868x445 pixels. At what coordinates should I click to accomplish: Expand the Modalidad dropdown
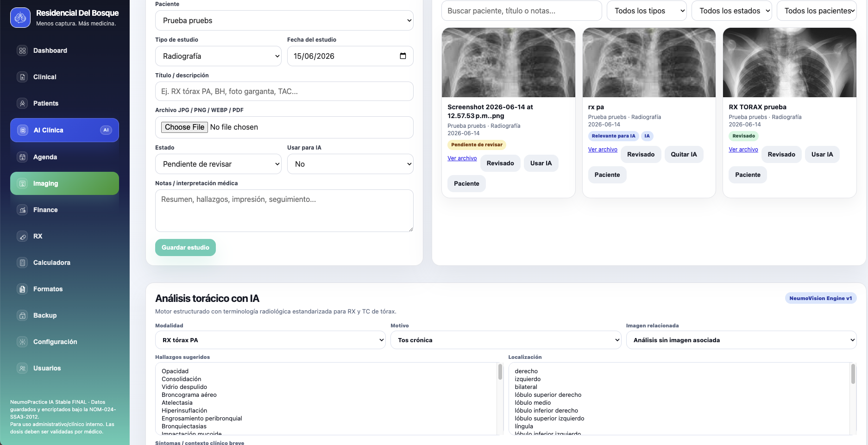coord(270,340)
